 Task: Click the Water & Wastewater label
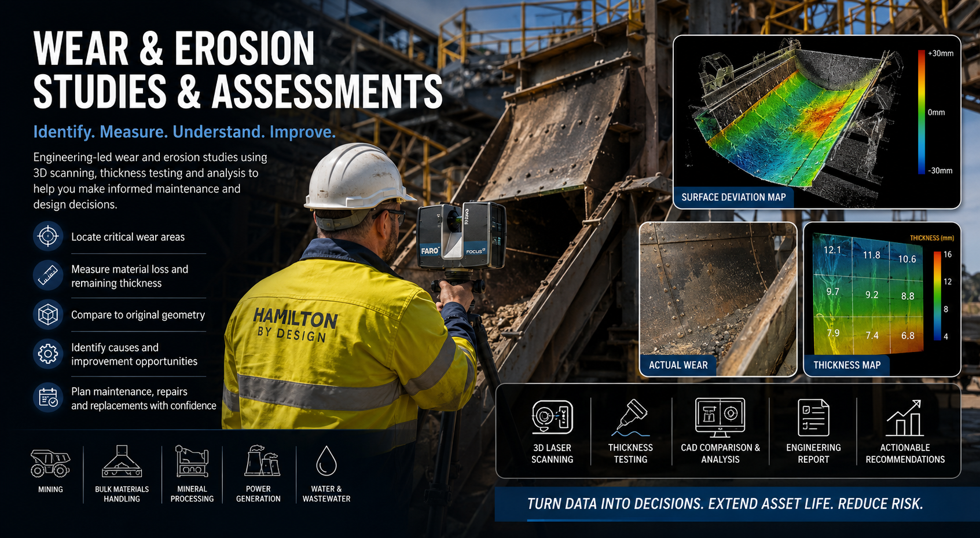(326, 494)
